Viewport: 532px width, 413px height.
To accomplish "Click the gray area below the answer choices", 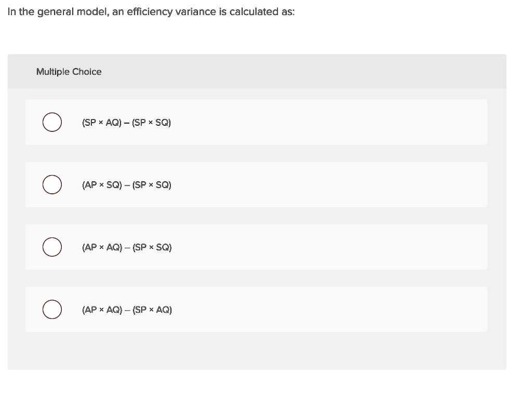I will 257,353.
